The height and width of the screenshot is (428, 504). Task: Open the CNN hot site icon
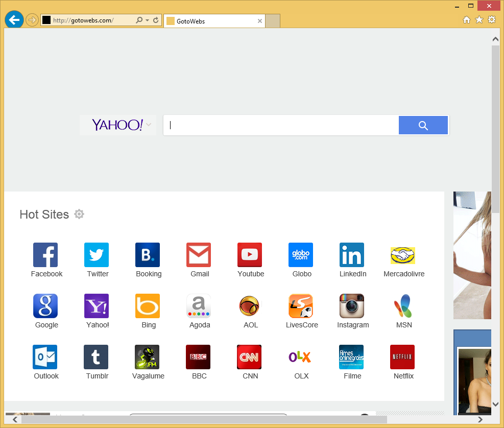[249, 357]
